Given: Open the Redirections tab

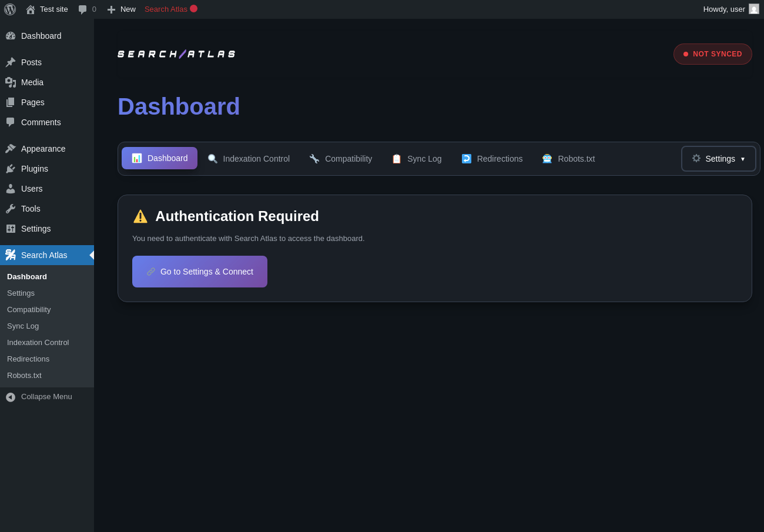Looking at the screenshot, I should pyautogui.click(x=492, y=159).
